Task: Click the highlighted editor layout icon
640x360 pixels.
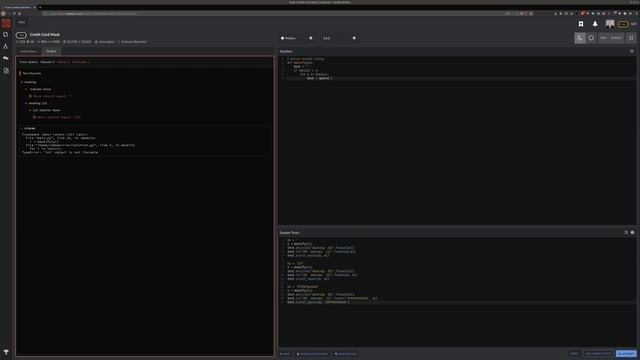Action: pos(580,38)
